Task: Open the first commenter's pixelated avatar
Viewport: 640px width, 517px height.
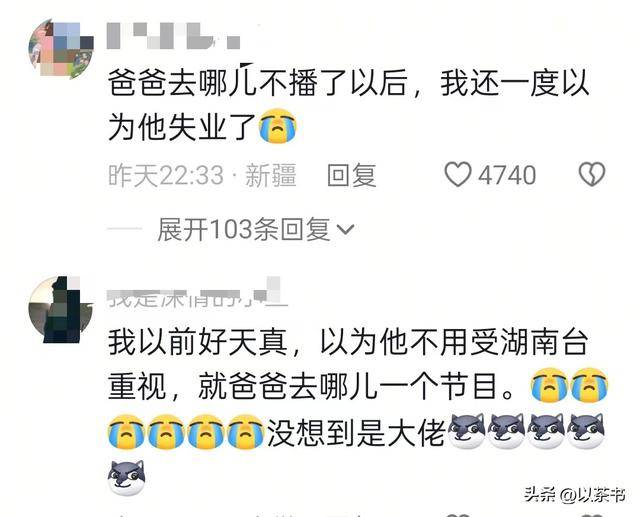Action: 60,48
